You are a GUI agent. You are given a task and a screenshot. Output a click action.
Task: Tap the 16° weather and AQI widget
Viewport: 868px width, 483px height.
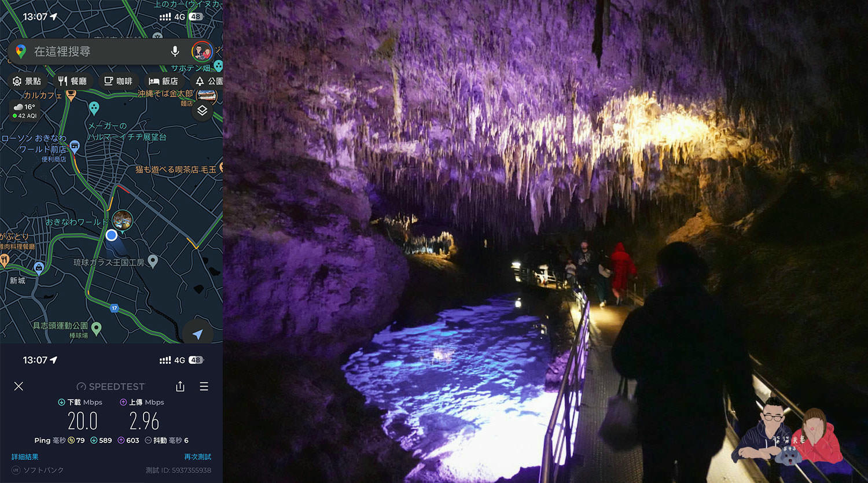pyautogui.click(x=25, y=111)
